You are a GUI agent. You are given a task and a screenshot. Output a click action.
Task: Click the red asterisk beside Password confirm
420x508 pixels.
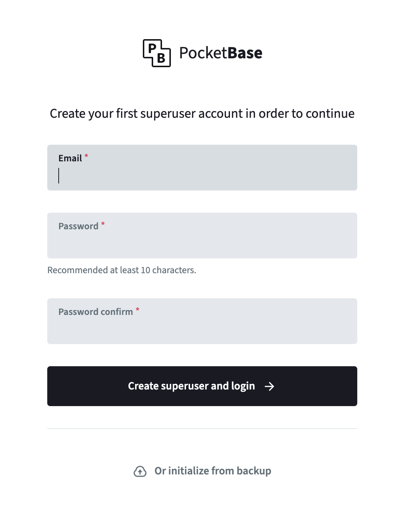tap(137, 310)
